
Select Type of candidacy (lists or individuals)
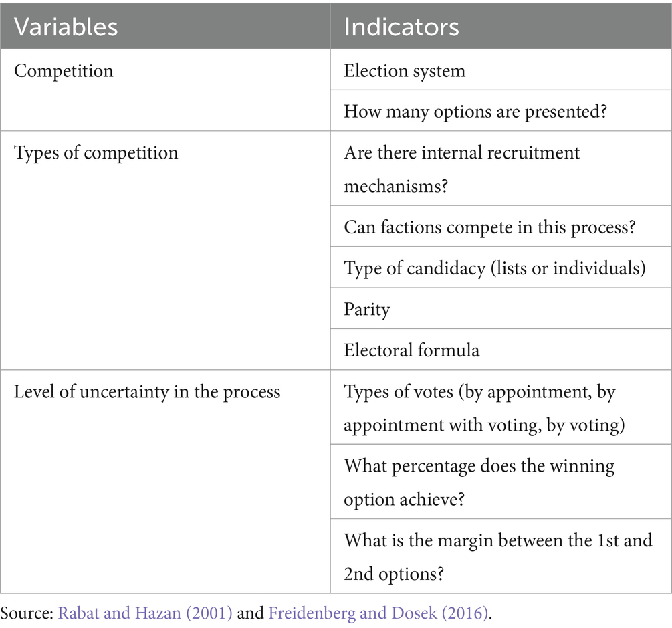[501, 267]
